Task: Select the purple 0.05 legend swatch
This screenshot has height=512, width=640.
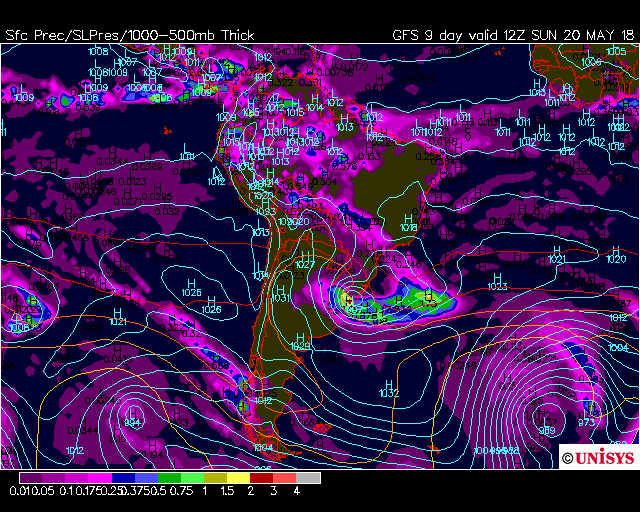Action: click(x=54, y=478)
